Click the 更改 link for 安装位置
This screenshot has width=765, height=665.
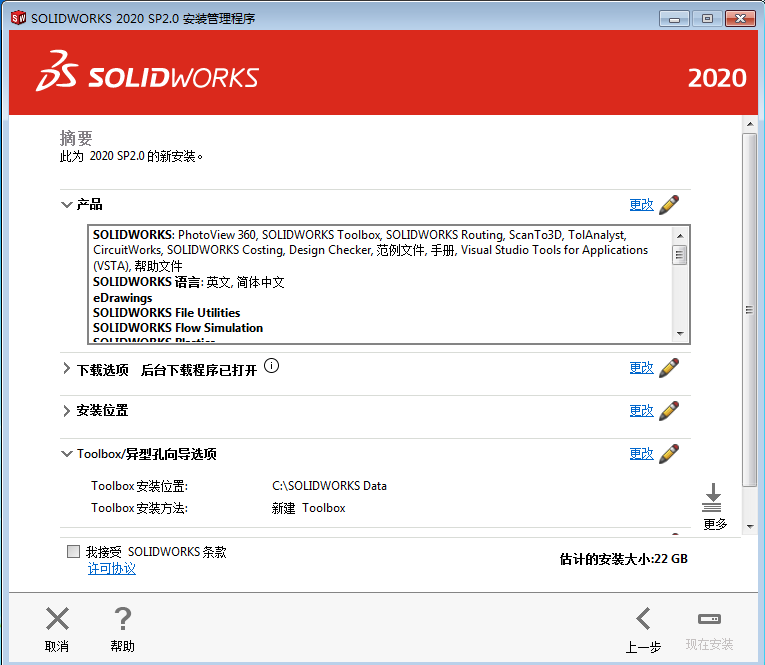(x=641, y=410)
